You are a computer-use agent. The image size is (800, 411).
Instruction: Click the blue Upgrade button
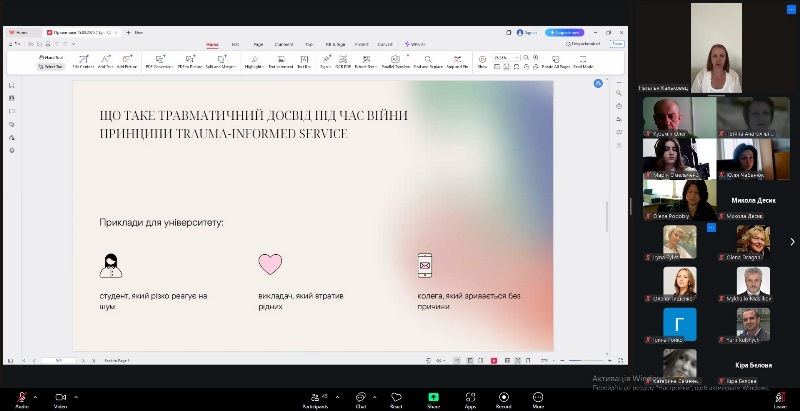[x=564, y=32]
